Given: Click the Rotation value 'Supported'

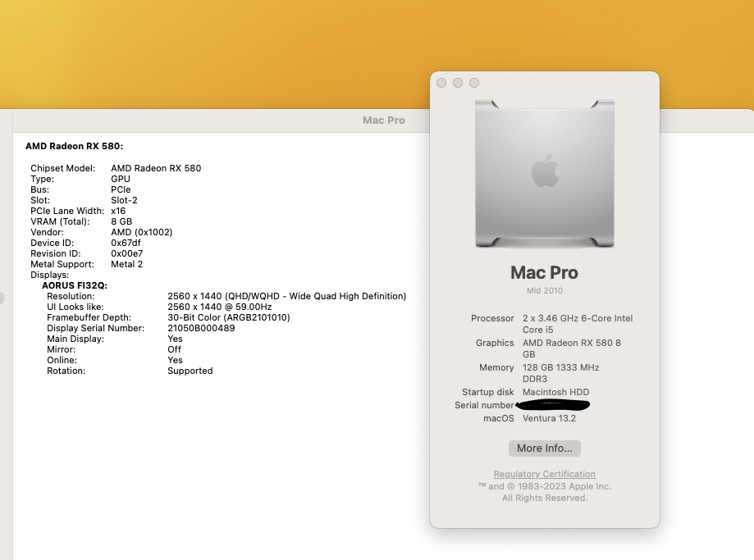Looking at the screenshot, I should coord(190,371).
